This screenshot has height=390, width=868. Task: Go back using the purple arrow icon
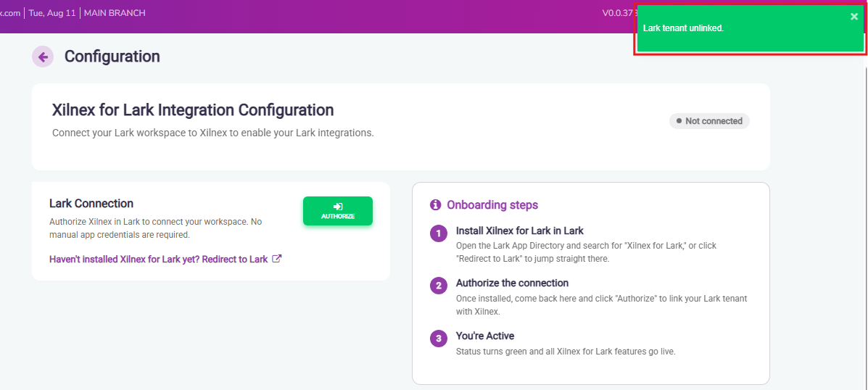43,57
